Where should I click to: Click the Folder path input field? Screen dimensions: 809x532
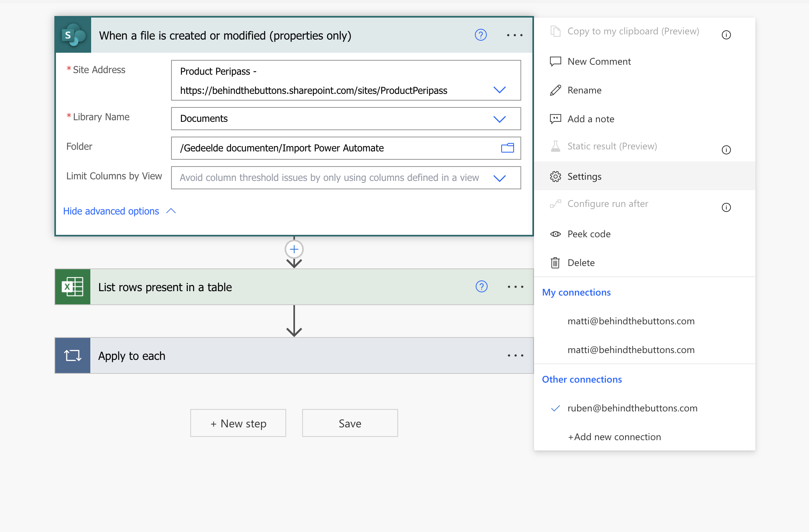click(346, 148)
